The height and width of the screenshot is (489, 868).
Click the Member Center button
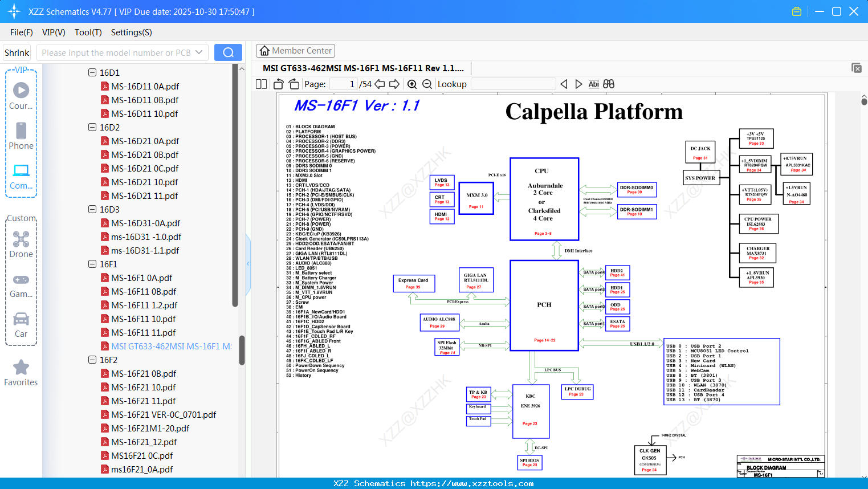[x=295, y=51]
